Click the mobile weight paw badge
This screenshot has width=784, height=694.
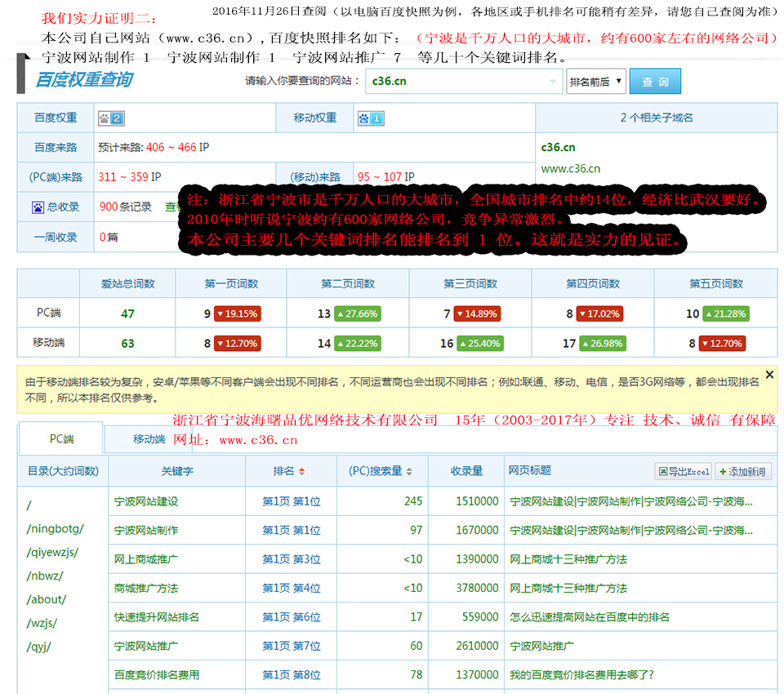[x=370, y=118]
